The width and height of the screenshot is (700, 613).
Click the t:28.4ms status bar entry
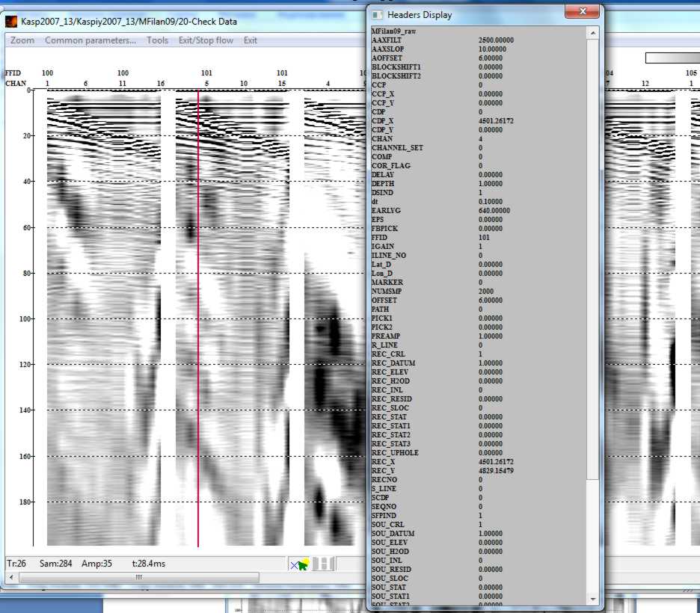(149, 564)
